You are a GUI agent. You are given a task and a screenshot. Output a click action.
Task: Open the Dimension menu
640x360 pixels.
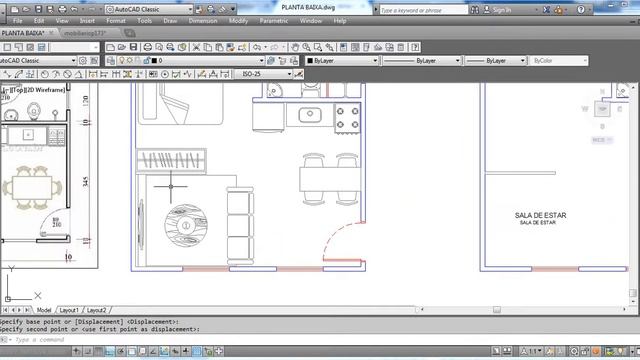[203, 21]
